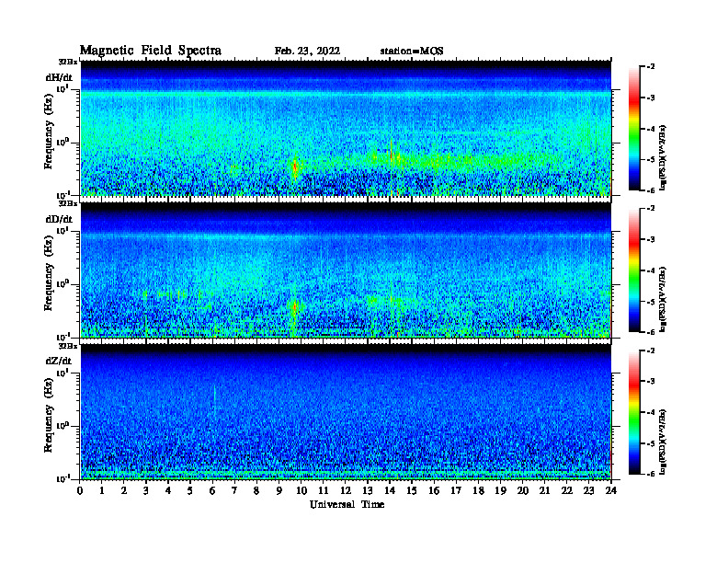Click the dH/dt panel label

(x=59, y=77)
